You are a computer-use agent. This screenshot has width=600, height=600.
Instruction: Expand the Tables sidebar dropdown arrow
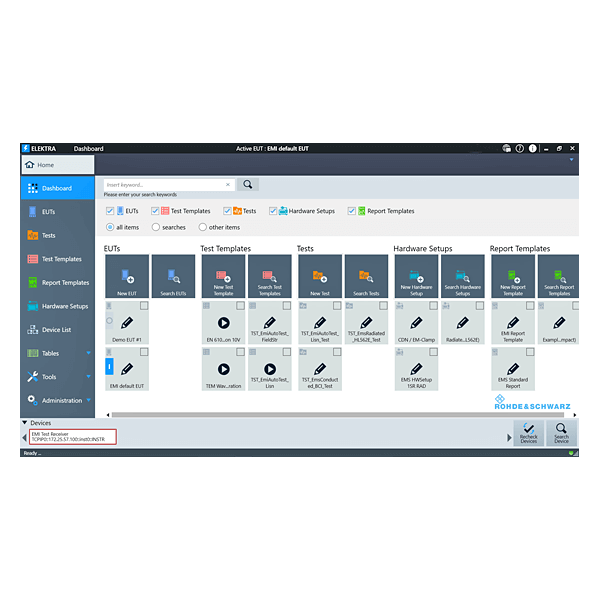tap(88, 353)
